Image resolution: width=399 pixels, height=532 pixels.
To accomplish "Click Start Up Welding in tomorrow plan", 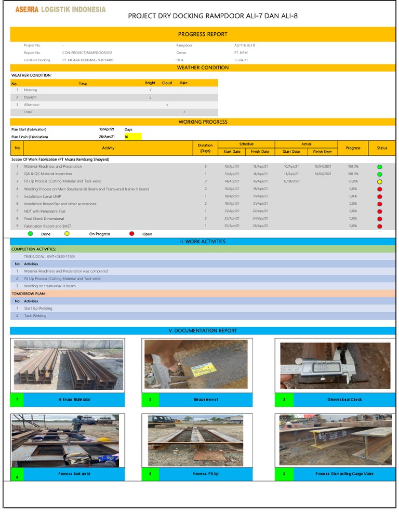I will point(38,309).
